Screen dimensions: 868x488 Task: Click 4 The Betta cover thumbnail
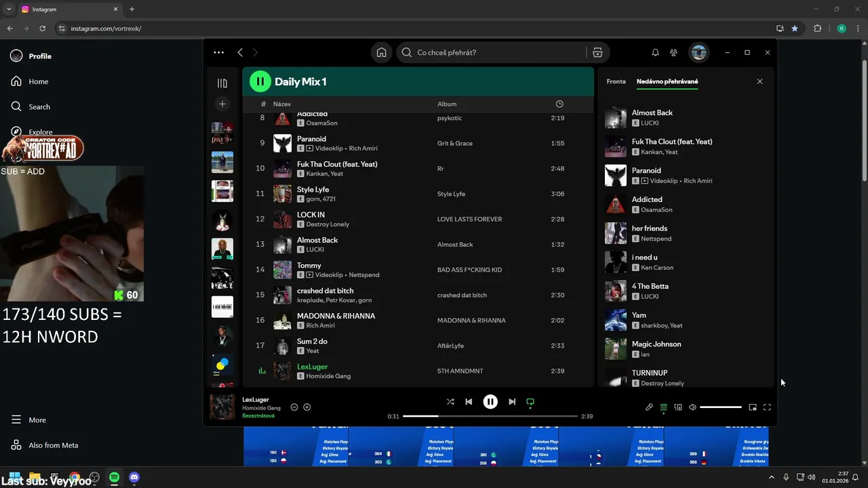coord(616,291)
